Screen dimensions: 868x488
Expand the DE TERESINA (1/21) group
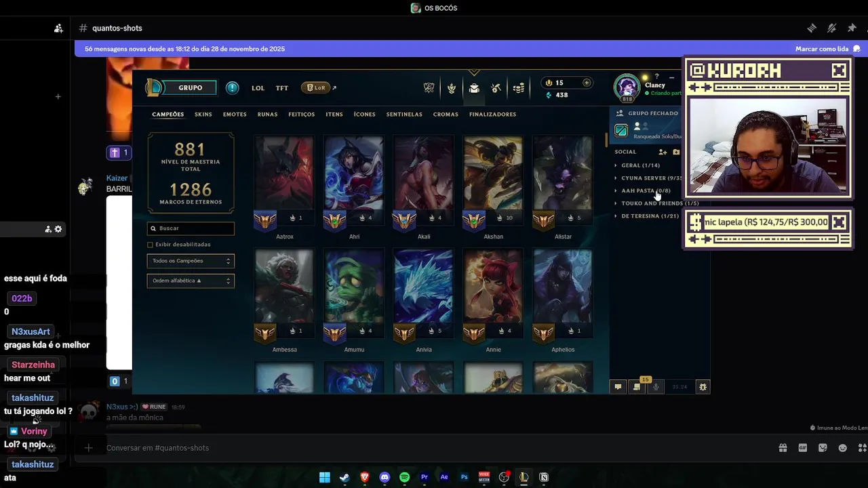tap(646, 216)
